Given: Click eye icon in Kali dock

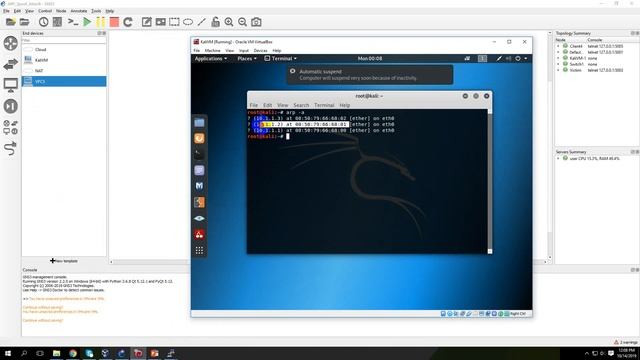Looking at the screenshot, I should [x=199, y=218].
